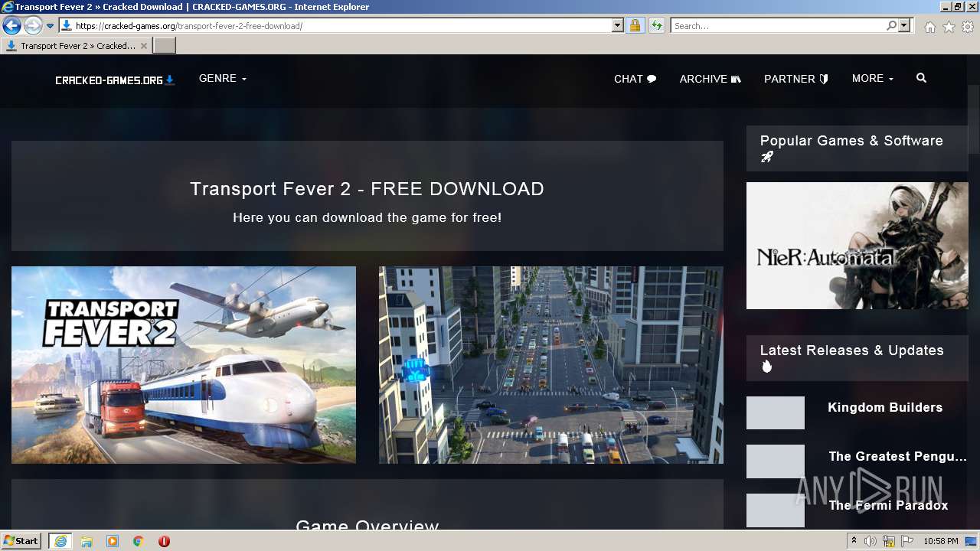
Task: Open the NieR Automata popular game banner
Action: (x=857, y=246)
